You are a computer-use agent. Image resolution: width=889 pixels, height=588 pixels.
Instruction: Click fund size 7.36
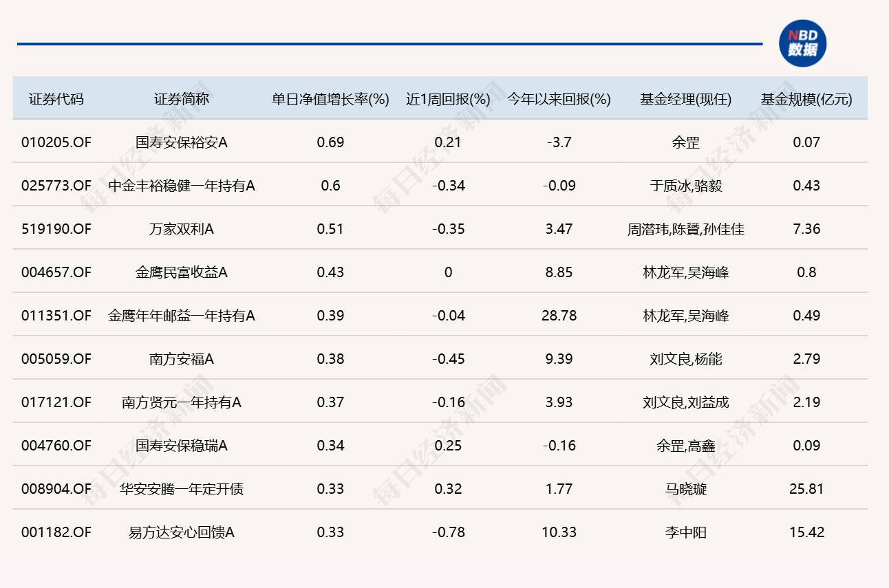806,229
